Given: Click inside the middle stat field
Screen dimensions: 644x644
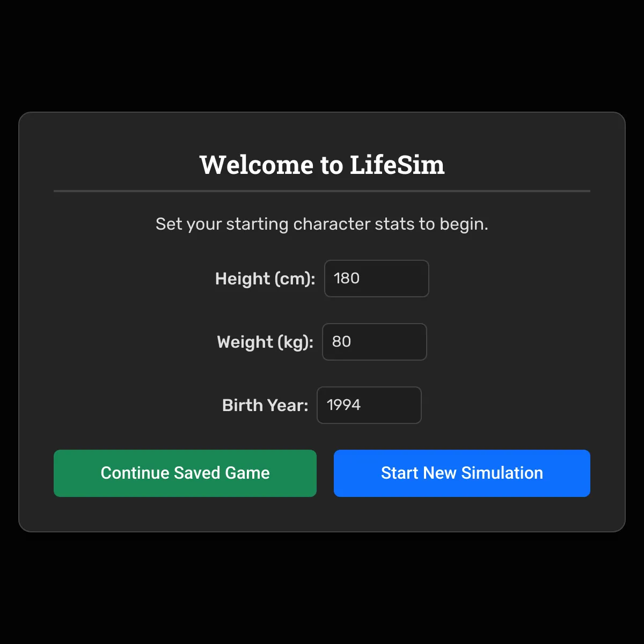Looking at the screenshot, I should (374, 342).
